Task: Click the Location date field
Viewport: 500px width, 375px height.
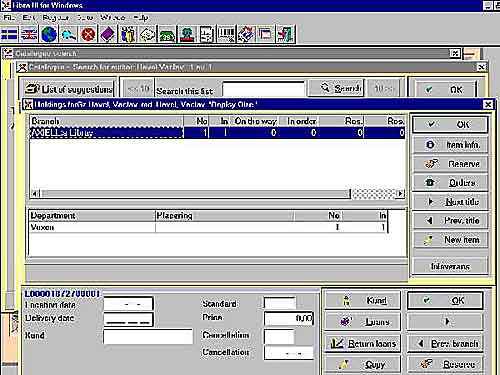Action: click(x=128, y=304)
